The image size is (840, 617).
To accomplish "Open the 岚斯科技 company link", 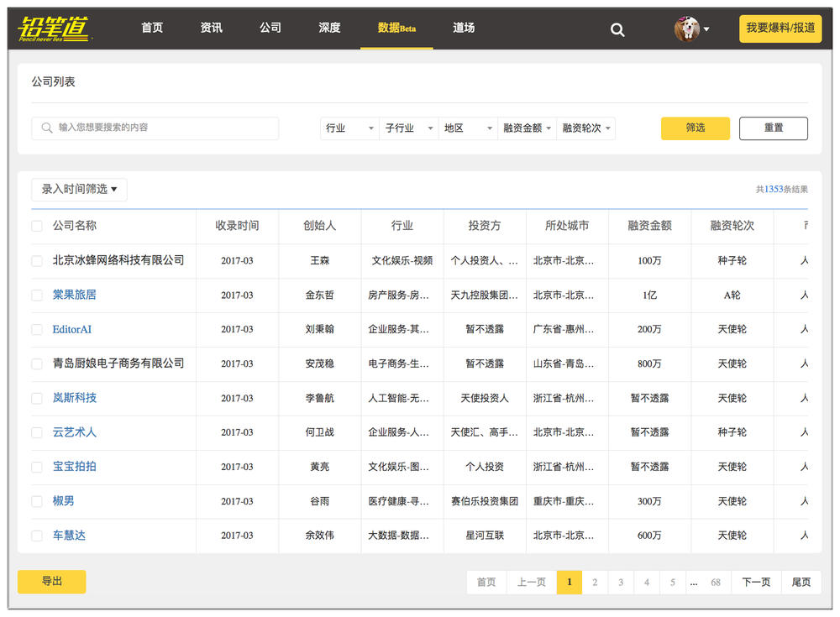I will pyautogui.click(x=75, y=398).
